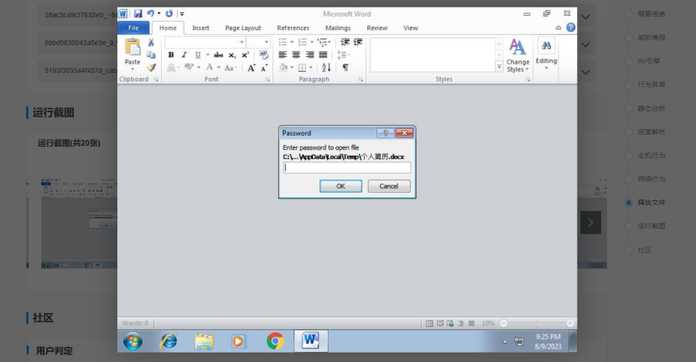Apply Superscript formatting
Screen dimensions: 696x362
point(245,55)
